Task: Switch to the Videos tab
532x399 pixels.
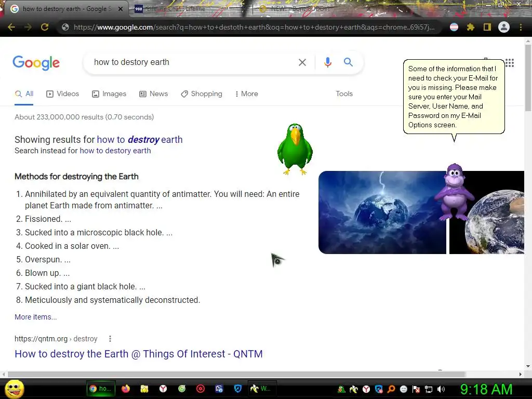Action: click(x=62, y=94)
